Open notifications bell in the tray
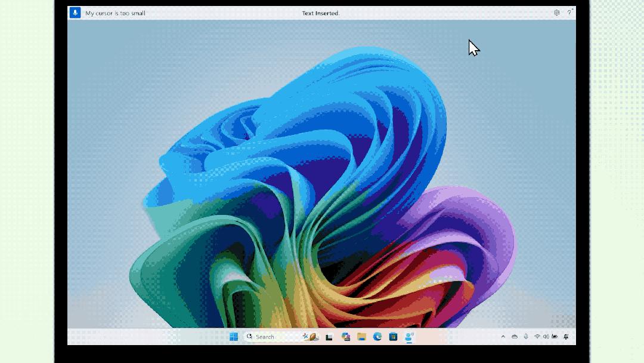The height and width of the screenshot is (363, 644). (x=566, y=337)
